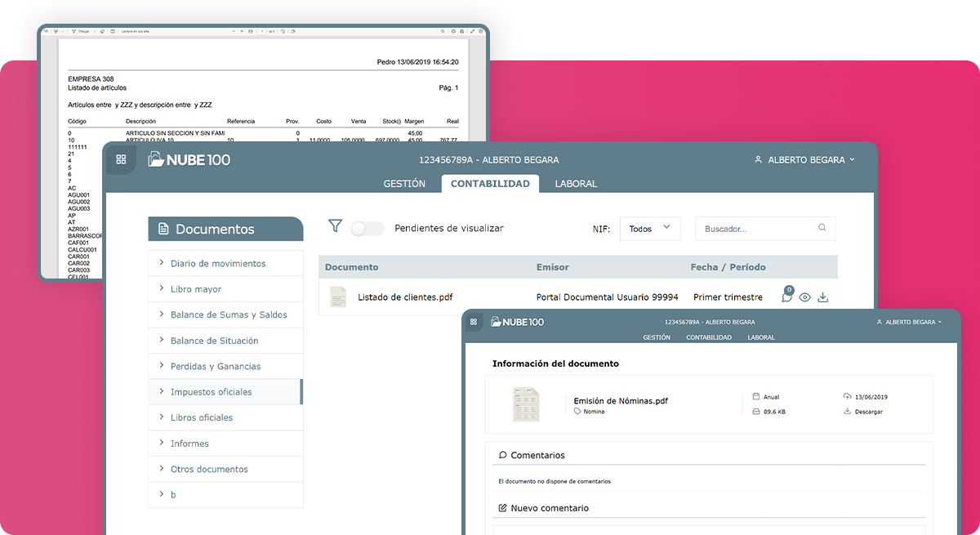Toggle Pendientes de visualizar switch

[x=367, y=229]
